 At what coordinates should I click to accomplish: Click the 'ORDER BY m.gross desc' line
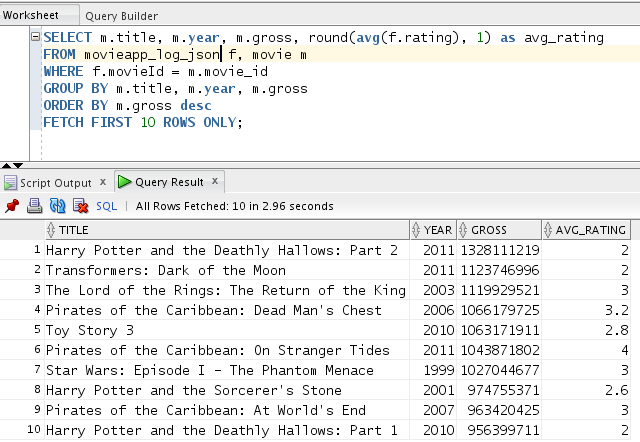pos(127,105)
